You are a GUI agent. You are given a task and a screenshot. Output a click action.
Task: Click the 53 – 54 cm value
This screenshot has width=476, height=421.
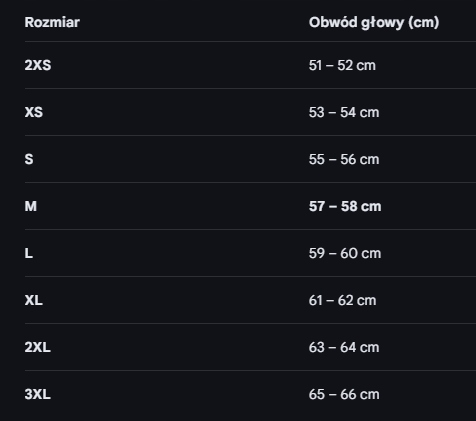point(344,112)
